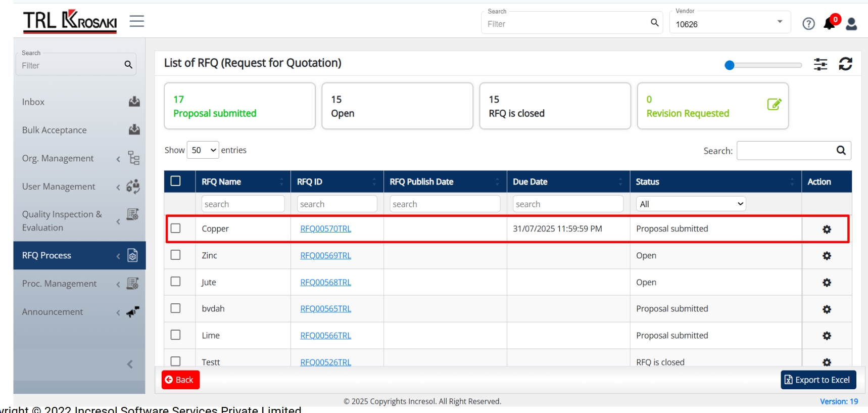Image resolution: width=868 pixels, height=413 pixels.
Task: Expand the Quality Inspection & Evaluation chevron
Action: (118, 221)
